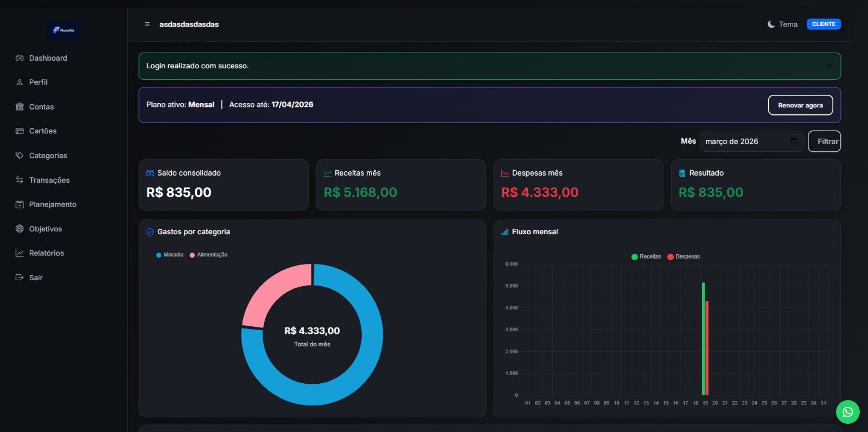Viewport: 868px width, 432px height.
Task: Click the Transações arrows icon
Action: [20, 180]
